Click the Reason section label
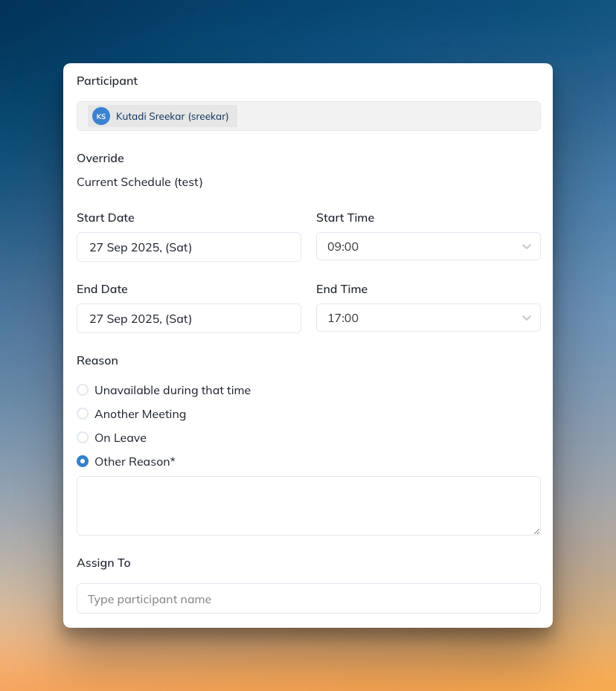Viewport: 616px width, 691px height. 97,360
